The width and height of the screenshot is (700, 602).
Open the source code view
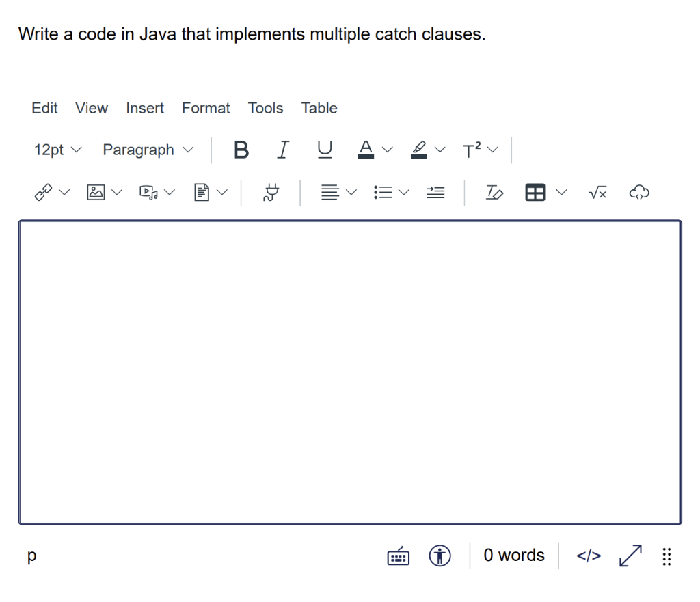click(588, 556)
